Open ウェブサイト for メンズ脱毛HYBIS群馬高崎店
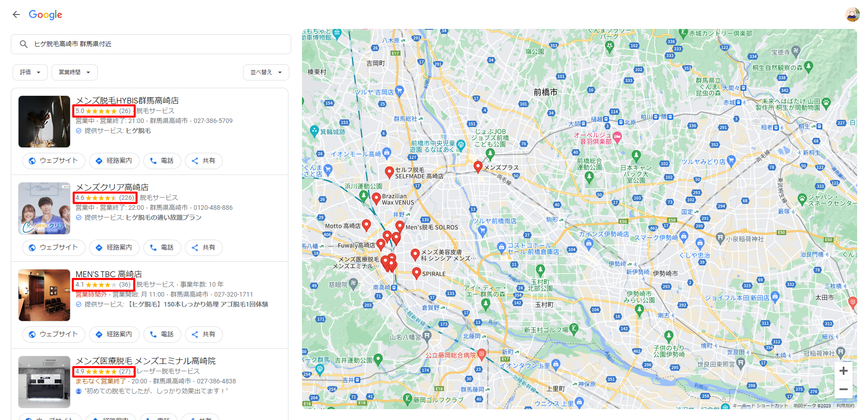The width and height of the screenshot is (868, 420). tap(54, 160)
